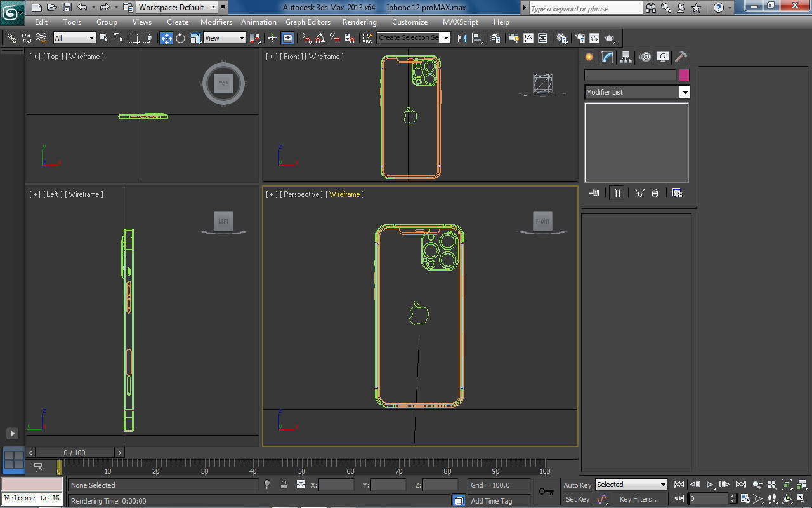Click the keyword search input field
812x508 pixels.
(x=586, y=8)
